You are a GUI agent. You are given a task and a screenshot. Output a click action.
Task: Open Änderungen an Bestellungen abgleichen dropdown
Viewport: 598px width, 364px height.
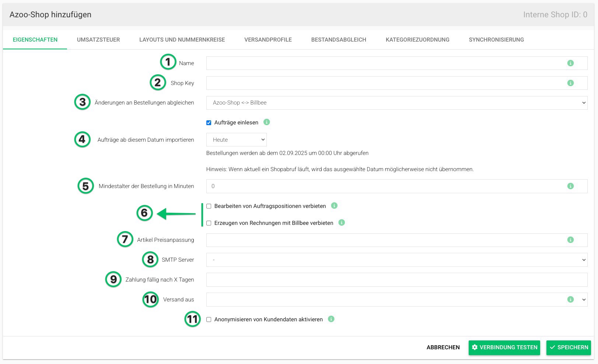397,103
